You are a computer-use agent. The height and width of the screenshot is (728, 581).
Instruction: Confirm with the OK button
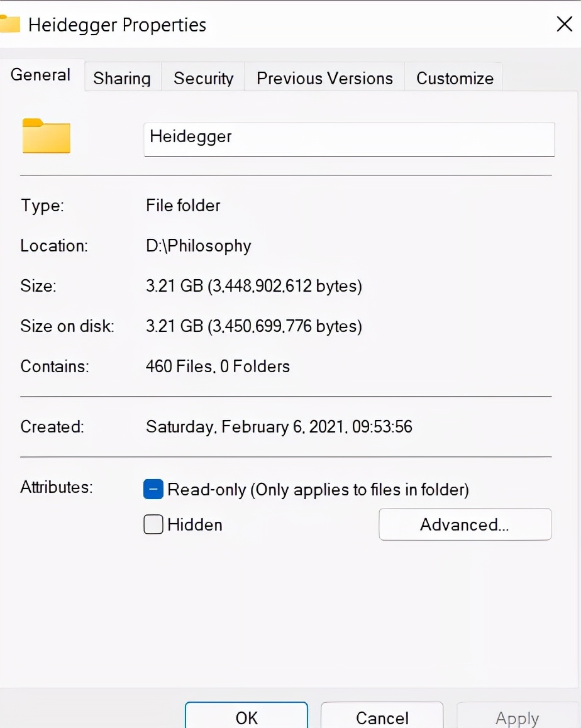246,717
